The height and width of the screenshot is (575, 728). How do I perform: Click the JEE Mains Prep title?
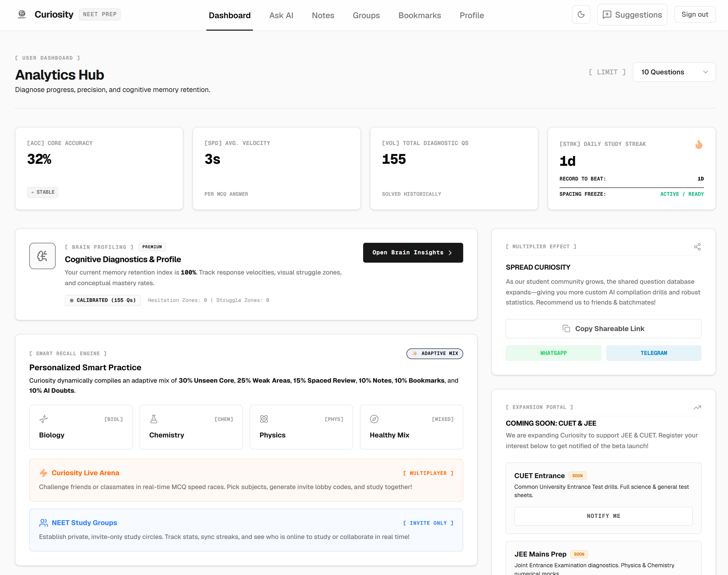[540, 554]
